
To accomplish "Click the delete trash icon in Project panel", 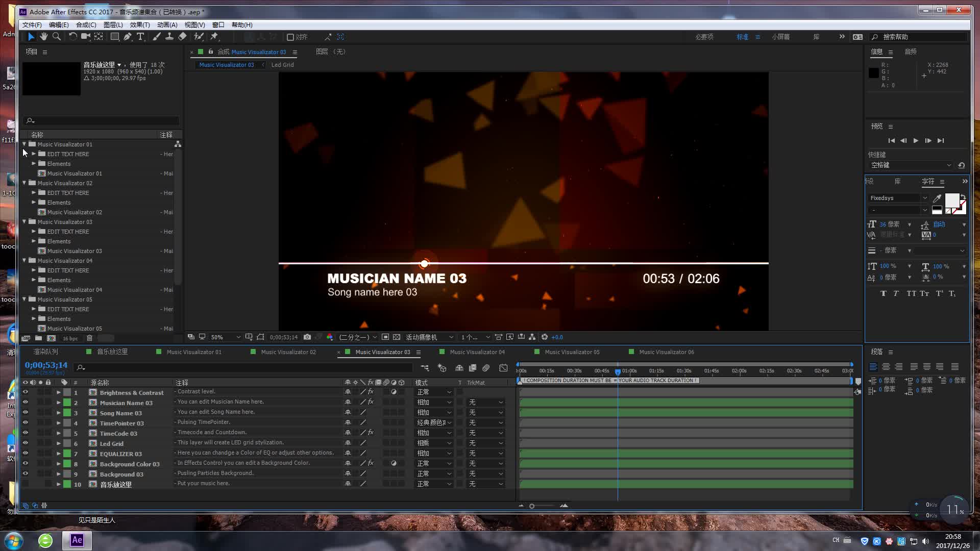I will click(x=89, y=338).
